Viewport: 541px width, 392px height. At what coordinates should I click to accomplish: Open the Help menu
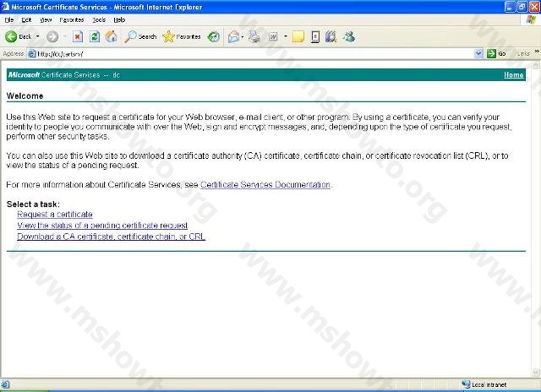pos(119,20)
